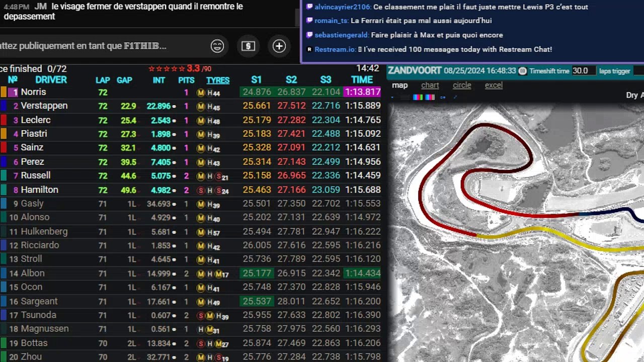Select driver Piastri in the timing table
The image size is (644, 362).
pos(34,134)
